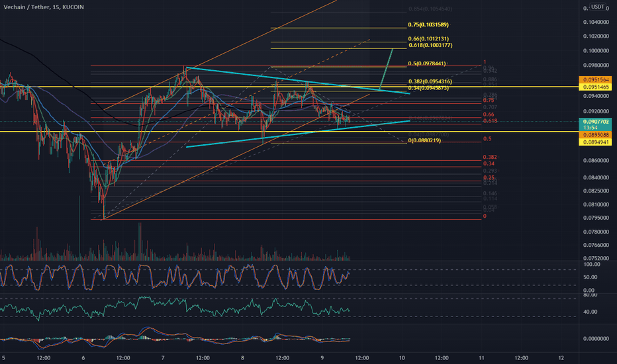The height and width of the screenshot is (364, 617).
Task: Click the 0.0980000 price axis label
Action: [596, 66]
